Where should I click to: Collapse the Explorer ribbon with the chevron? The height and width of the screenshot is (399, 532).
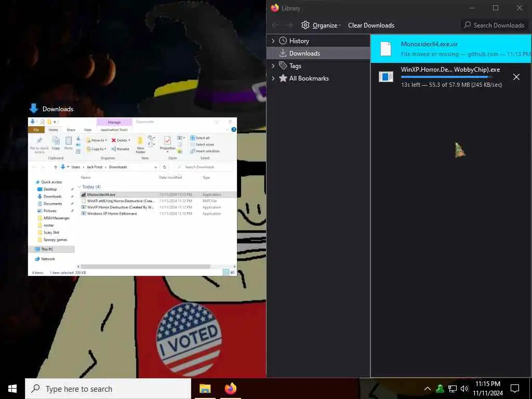click(228, 129)
